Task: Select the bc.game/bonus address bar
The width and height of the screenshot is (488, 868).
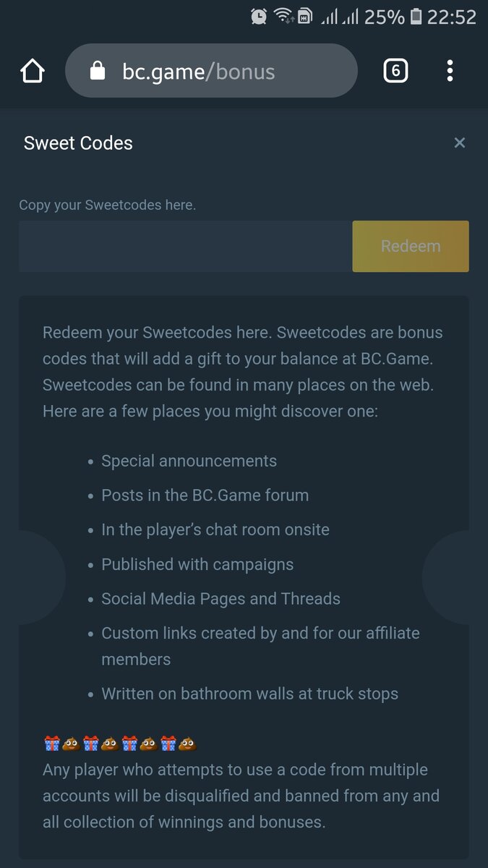Action: [211, 71]
